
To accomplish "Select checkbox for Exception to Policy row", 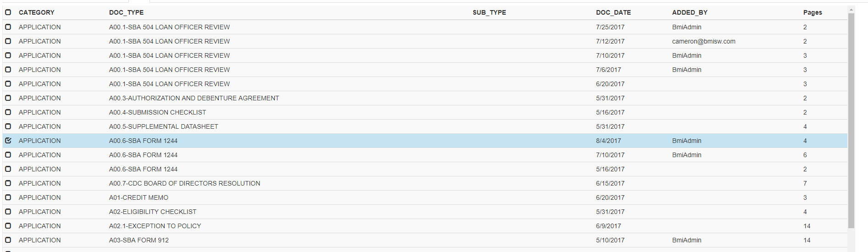I will coord(8,226).
